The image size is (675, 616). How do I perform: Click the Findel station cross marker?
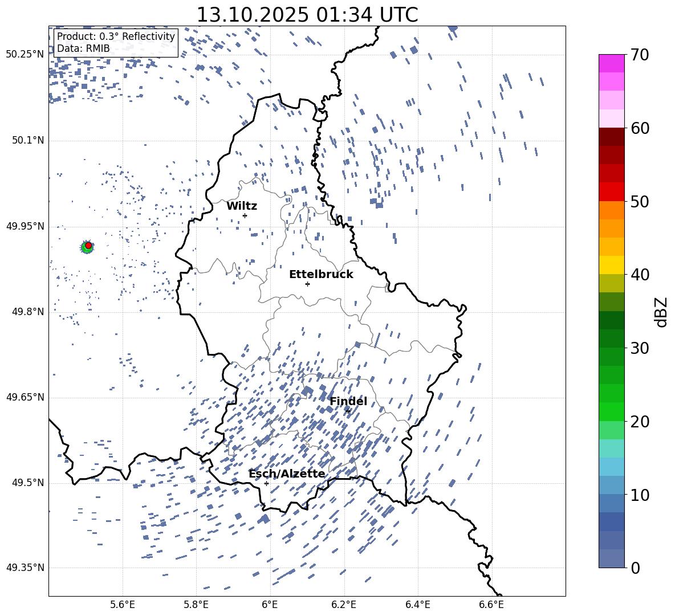tap(348, 411)
